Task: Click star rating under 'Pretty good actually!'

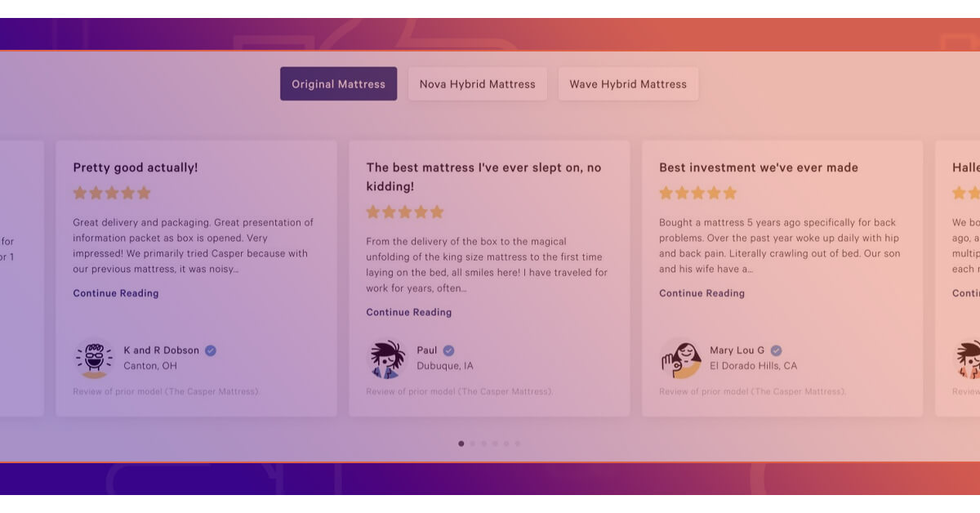Action: click(112, 193)
